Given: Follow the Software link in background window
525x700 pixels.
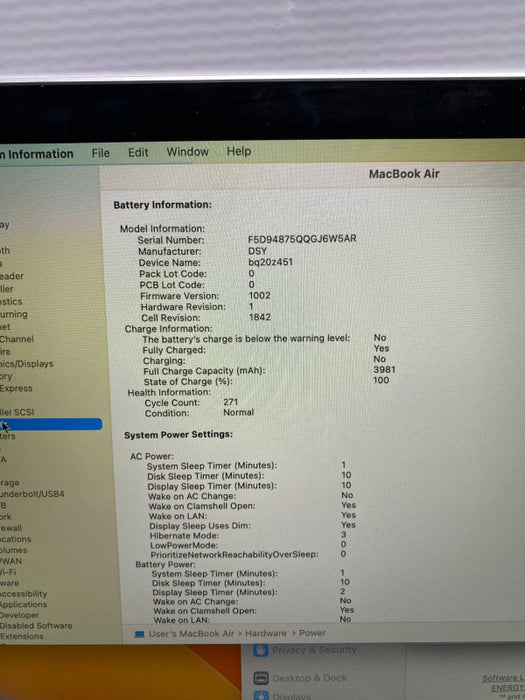Looking at the screenshot, I should 503,679.
